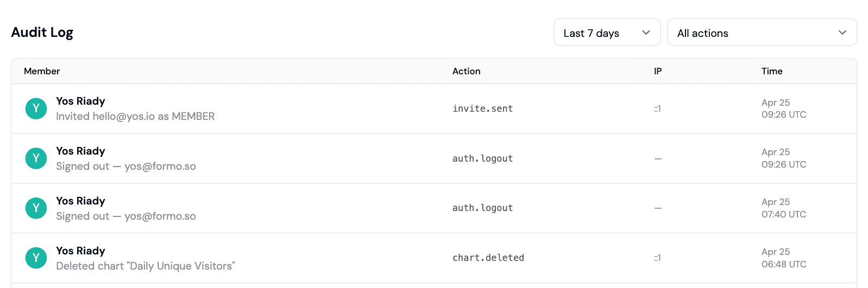Select the invite.sent action label
Screen dimensions: 868x288
tap(482, 108)
